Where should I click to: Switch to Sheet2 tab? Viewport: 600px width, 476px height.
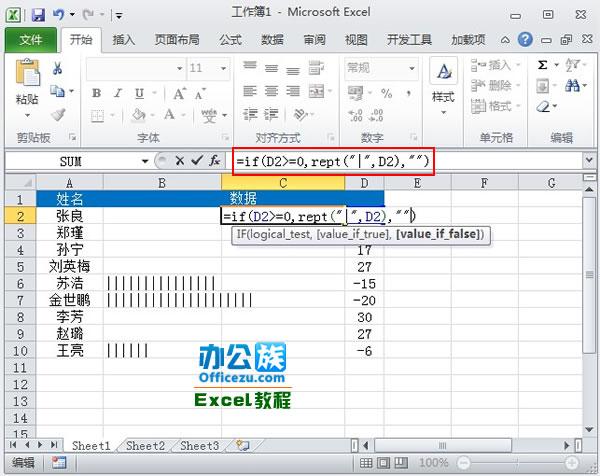pos(145,446)
